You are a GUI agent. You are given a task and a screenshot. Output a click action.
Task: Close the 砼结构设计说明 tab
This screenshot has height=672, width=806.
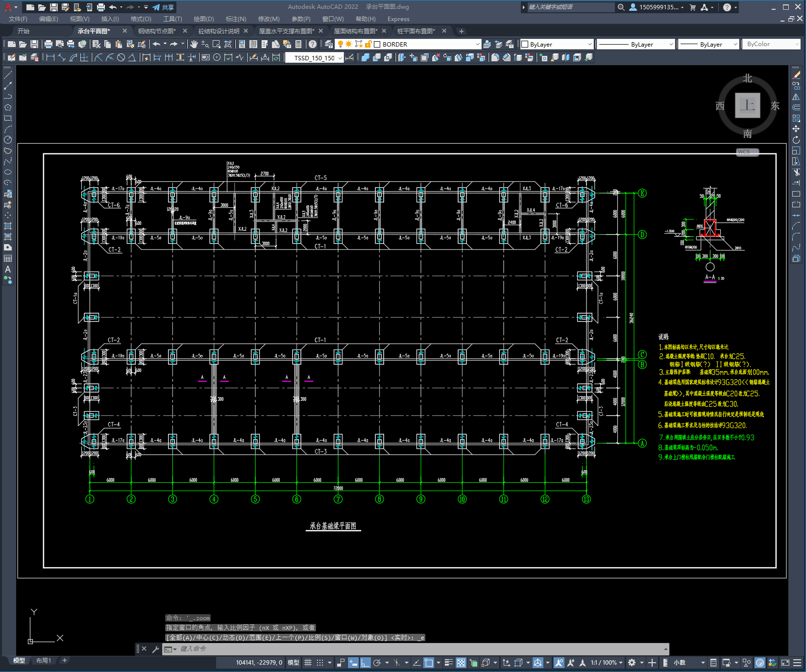(x=246, y=31)
